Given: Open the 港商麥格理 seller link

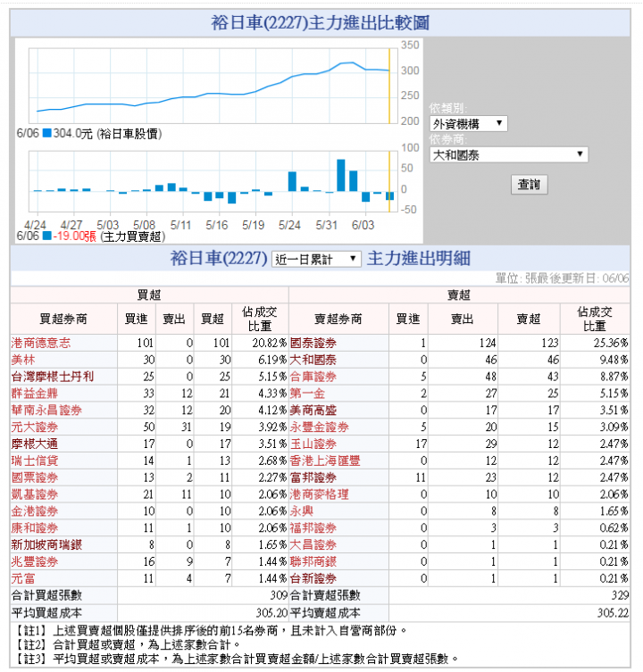Looking at the screenshot, I should point(319,494).
